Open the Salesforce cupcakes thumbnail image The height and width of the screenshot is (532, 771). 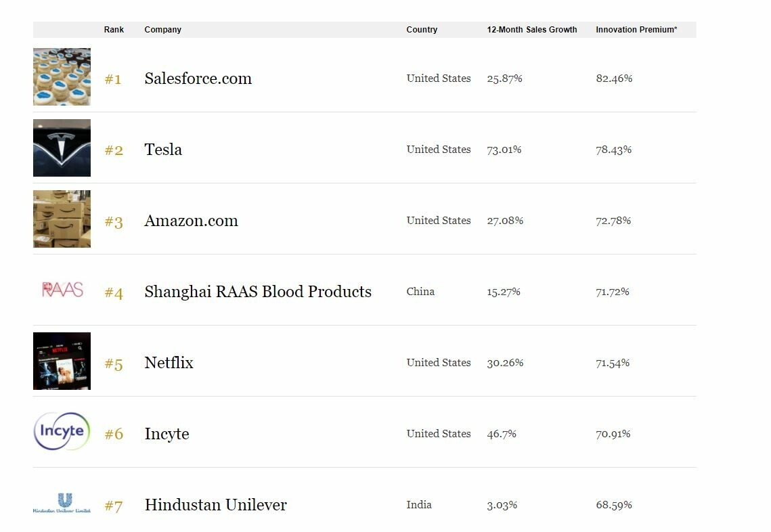62,76
